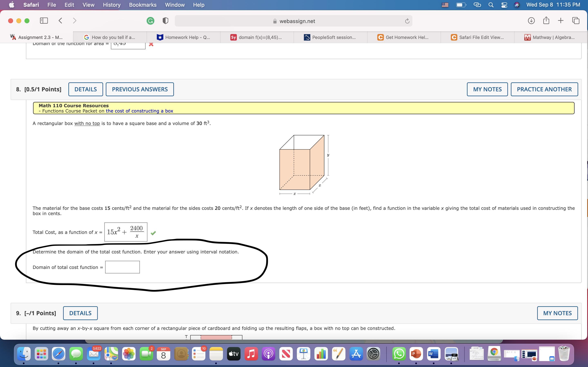Image resolution: width=588 pixels, height=367 pixels.
Task: Click the PRACTICE ANOTHER button
Action: pyautogui.click(x=544, y=89)
